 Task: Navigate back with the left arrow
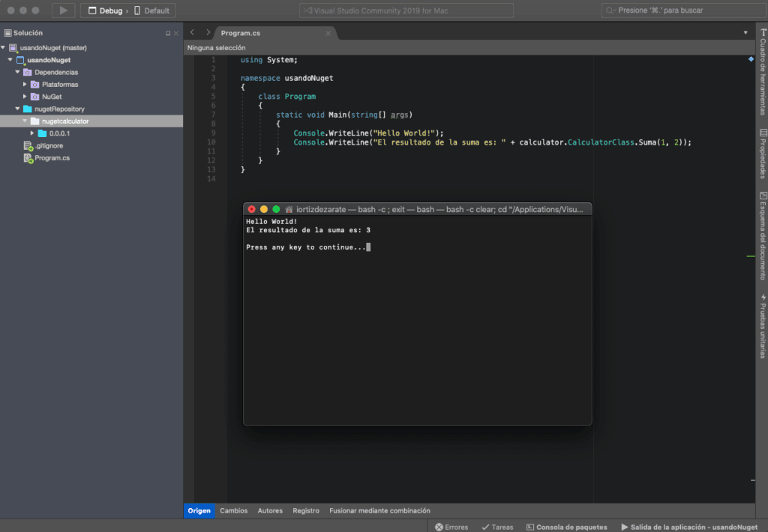pyautogui.click(x=192, y=33)
